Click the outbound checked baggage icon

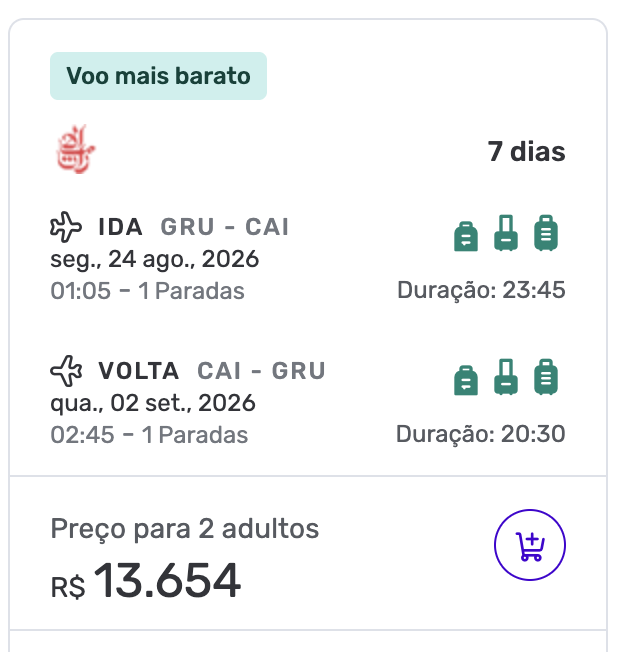545,233
